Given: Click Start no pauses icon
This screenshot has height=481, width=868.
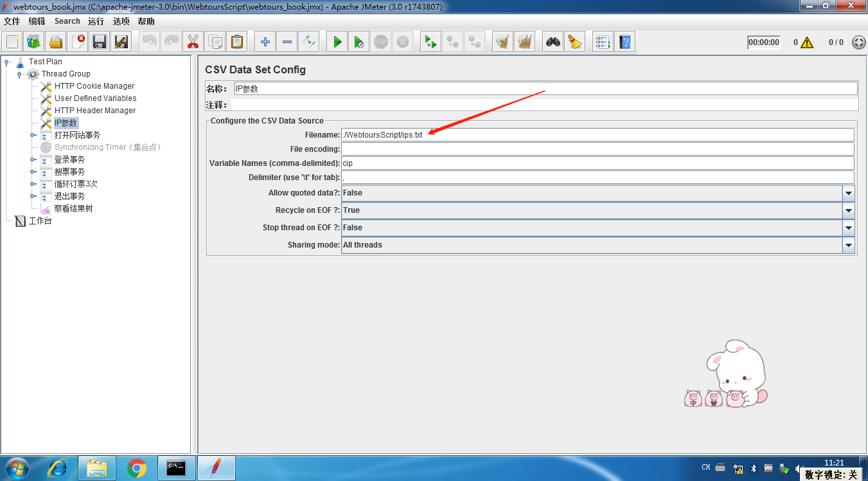Looking at the screenshot, I should (359, 42).
